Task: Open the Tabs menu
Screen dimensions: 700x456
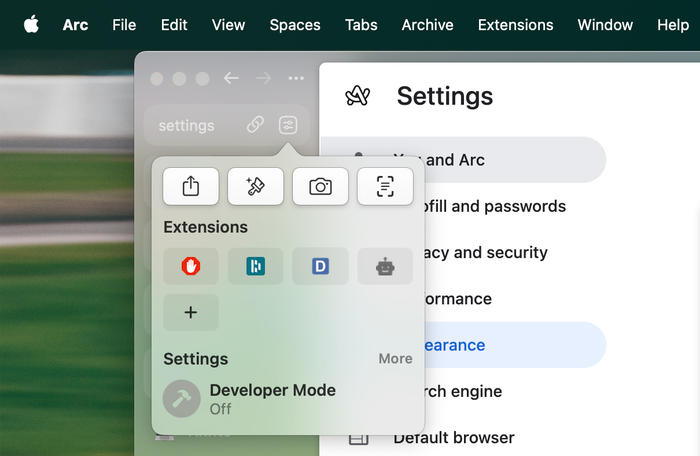Action: [x=361, y=25]
